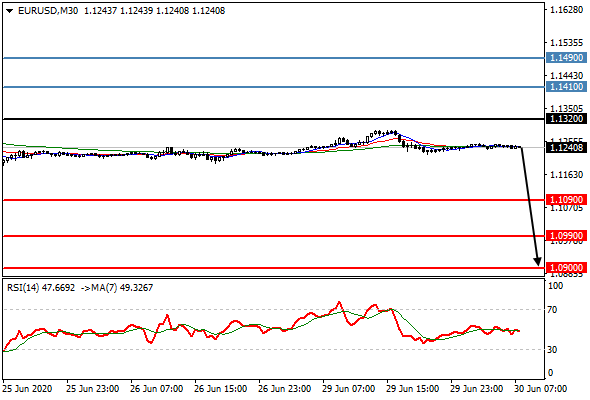
Task: Select the black downward forecast arrow line
Action: [x=529, y=204]
